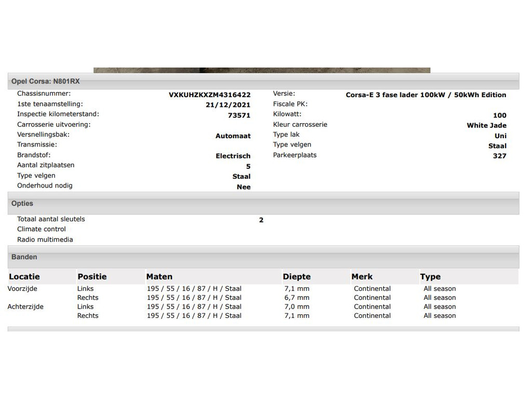Click the Radio multimedia option
Viewport: 532px width, 399px height.
pos(45,240)
